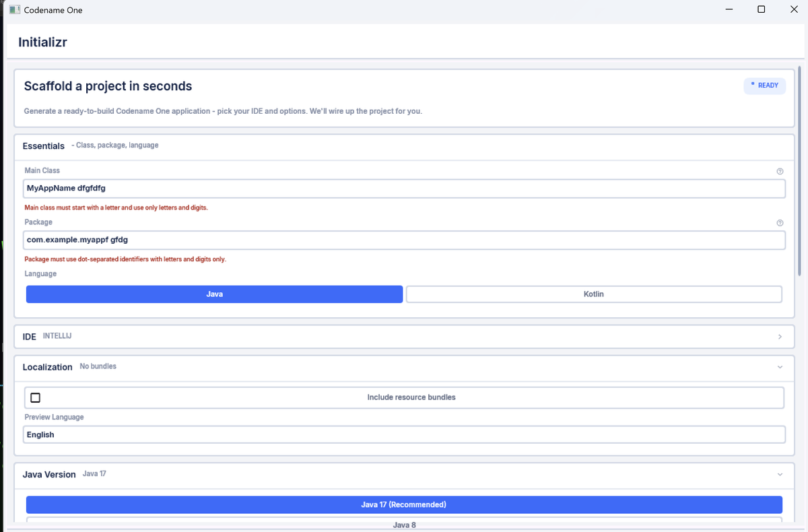808x532 pixels.
Task: Maximize the Codename One window
Action: coord(761,9)
